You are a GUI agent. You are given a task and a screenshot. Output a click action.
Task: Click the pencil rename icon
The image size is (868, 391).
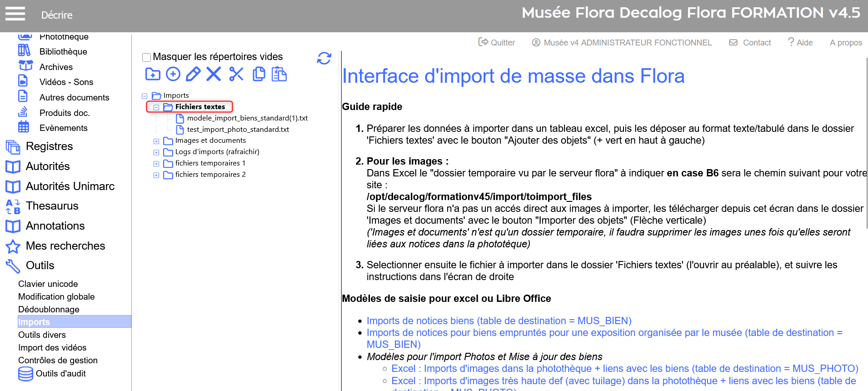193,74
